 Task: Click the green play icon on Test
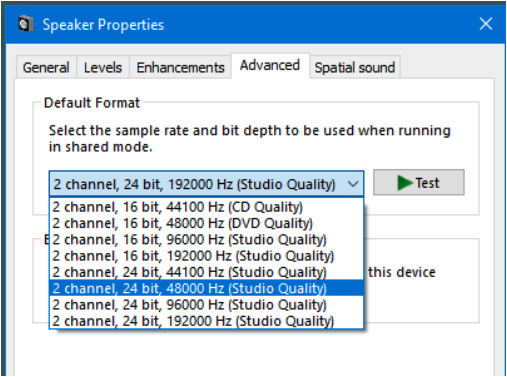tap(405, 183)
